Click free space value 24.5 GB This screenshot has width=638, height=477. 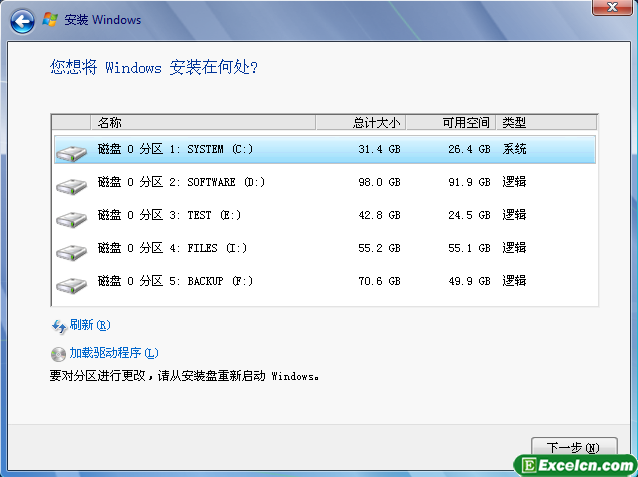(469, 215)
